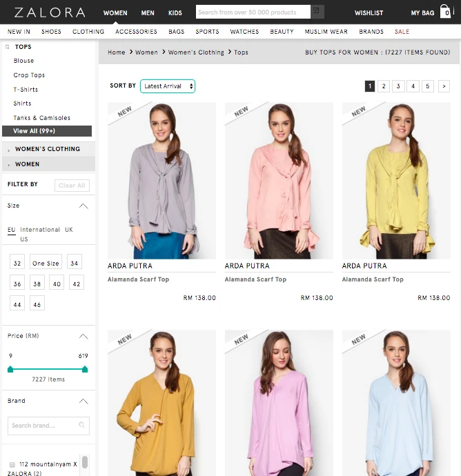This screenshot has width=461, height=476.
Task: Collapse the Price (RM) filter section
Action: [84, 337]
